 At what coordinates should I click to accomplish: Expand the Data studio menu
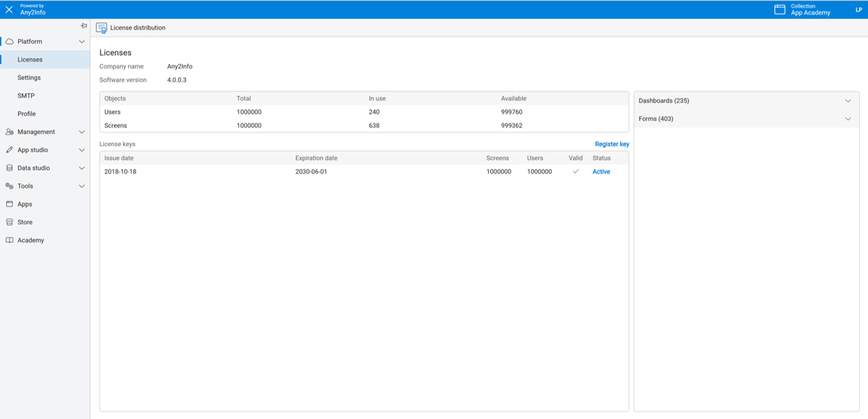pos(81,168)
